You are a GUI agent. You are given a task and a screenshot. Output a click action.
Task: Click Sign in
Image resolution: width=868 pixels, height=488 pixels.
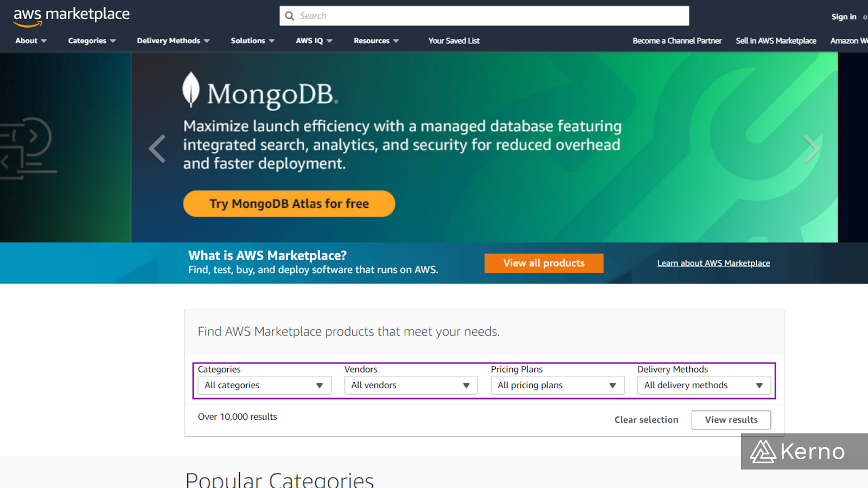(844, 17)
